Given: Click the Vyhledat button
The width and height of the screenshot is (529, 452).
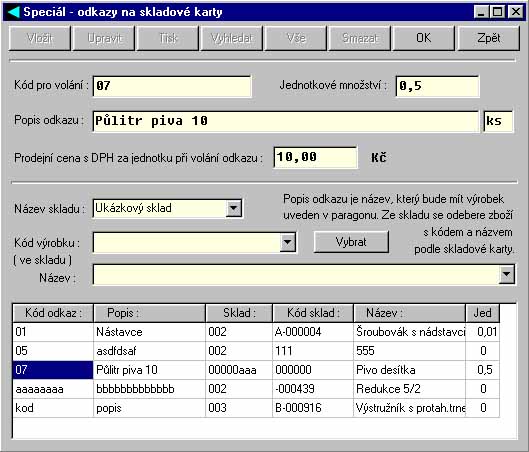Looking at the screenshot, I should 232,38.
